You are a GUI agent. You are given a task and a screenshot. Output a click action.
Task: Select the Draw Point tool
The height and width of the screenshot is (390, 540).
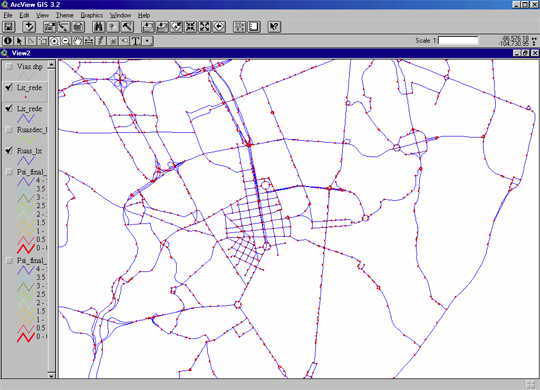point(147,41)
